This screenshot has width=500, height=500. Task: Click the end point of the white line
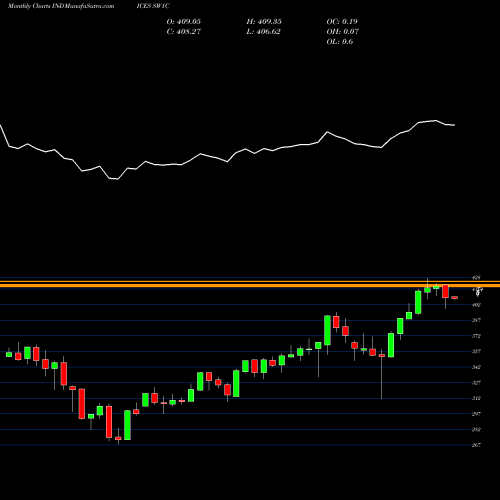click(455, 125)
